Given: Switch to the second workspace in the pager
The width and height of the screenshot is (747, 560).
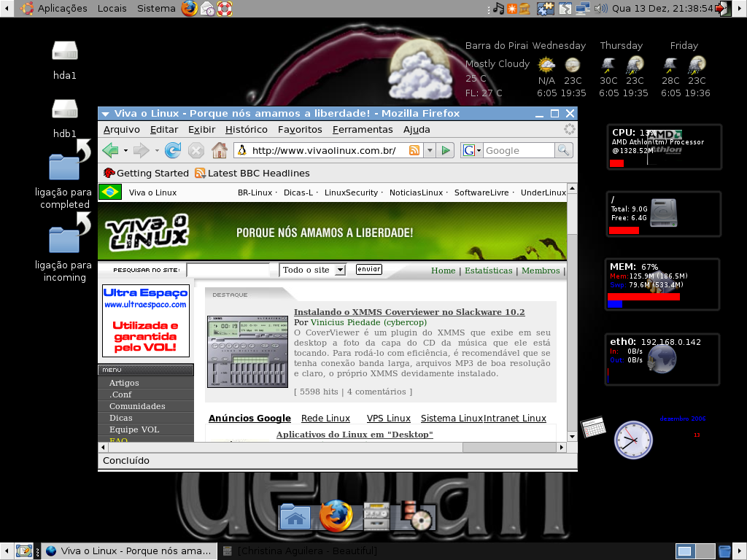Looking at the screenshot, I should tap(705, 551).
